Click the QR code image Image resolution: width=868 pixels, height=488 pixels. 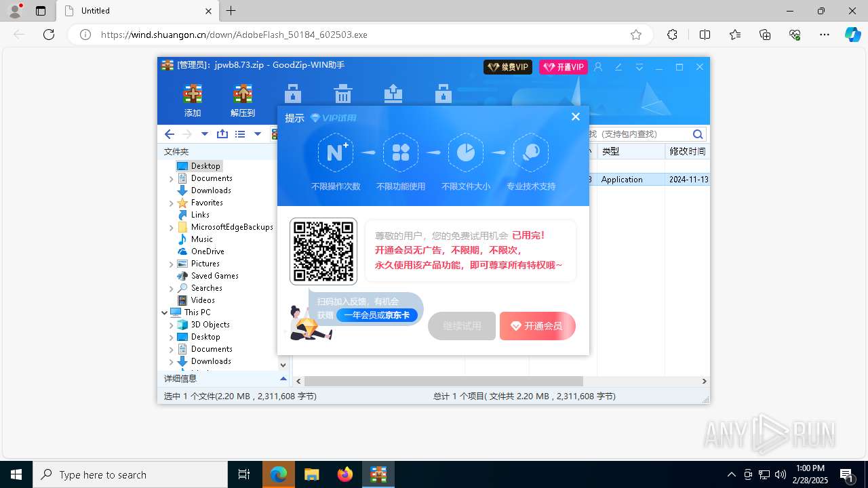(323, 251)
